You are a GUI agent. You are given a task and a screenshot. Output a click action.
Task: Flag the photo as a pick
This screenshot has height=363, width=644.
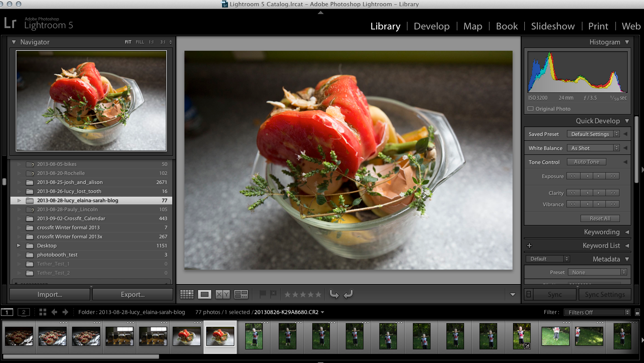point(262,294)
